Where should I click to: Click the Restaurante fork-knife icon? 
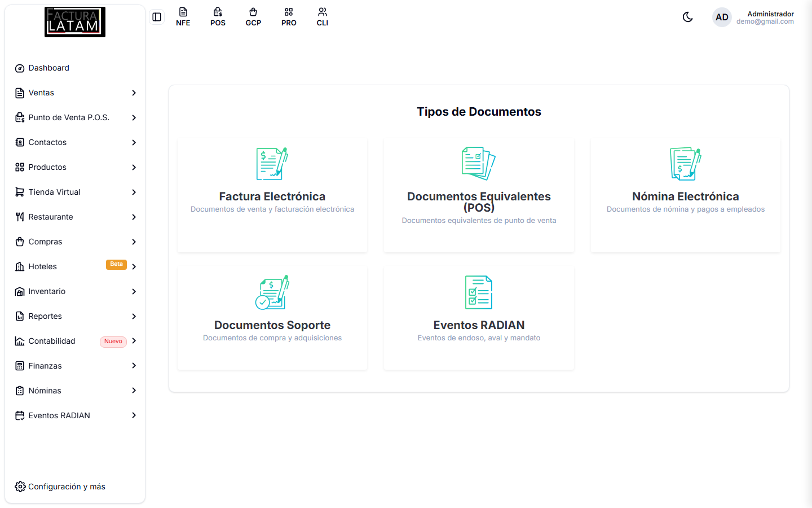[20, 217]
